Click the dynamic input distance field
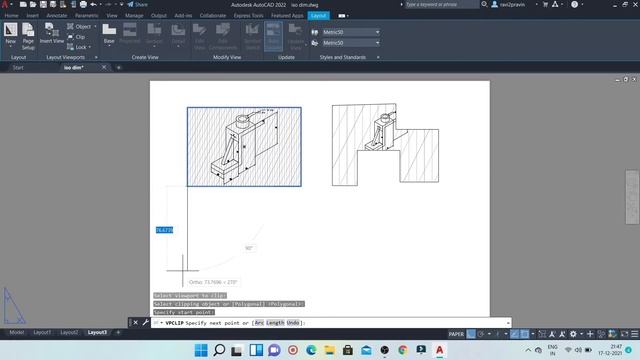This screenshot has height=360, width=640. pos(164,230)
